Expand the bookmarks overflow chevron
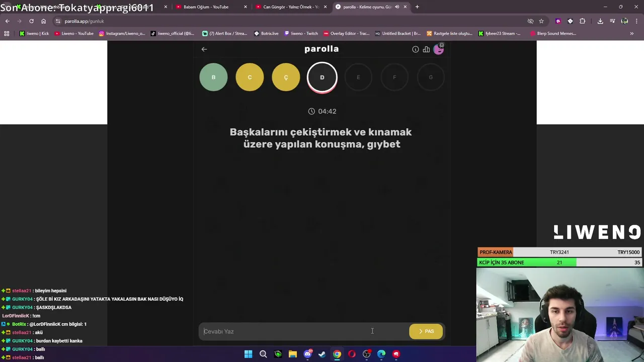The height and width of the screenshot is (362, 644). tap(632, 34)
